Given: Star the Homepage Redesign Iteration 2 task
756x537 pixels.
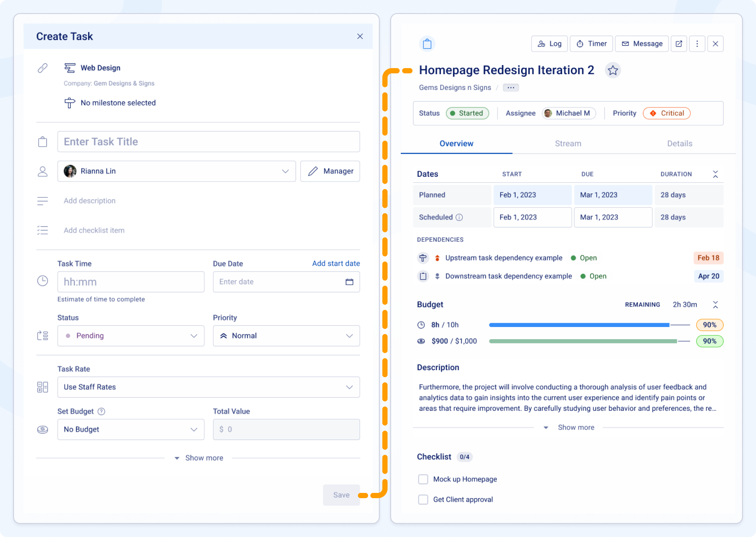Looking at the screenshot, I should [x=613, y=70].
